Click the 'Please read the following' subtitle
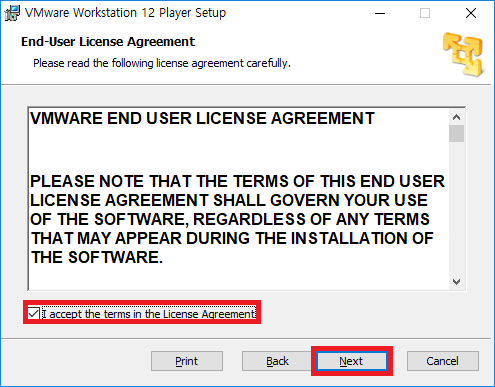Screen dimensions: 495x387 [162, 63]
